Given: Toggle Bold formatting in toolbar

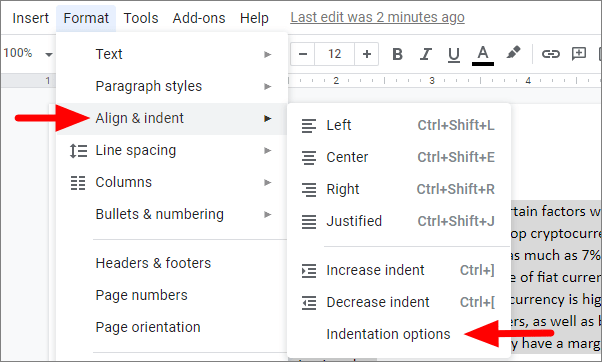Looking at the screenshot, I should (x=397, y=54).
